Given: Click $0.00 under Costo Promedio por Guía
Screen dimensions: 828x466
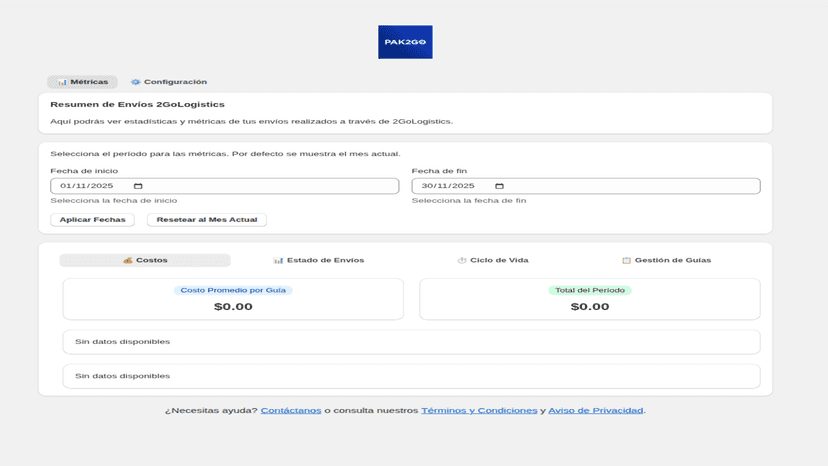Looking at the screenshot, I should coord(233,306).
